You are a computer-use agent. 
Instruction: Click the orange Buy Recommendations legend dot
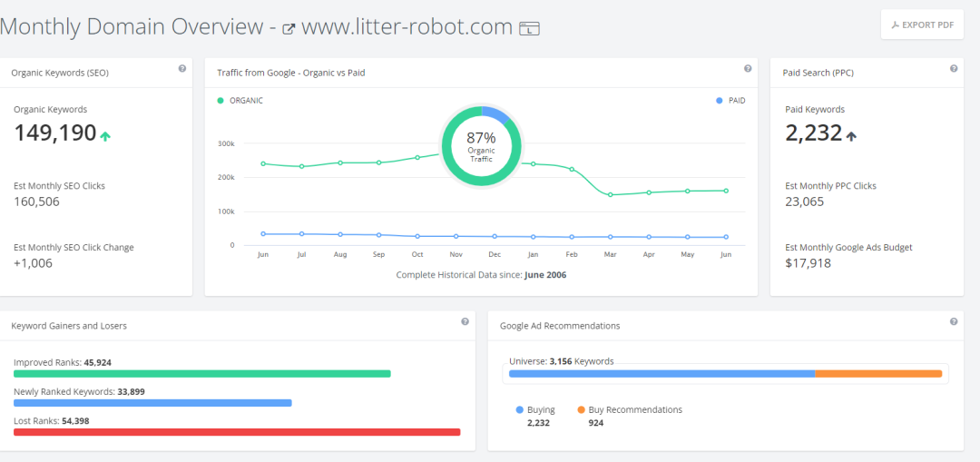click(x=582, y=410)
